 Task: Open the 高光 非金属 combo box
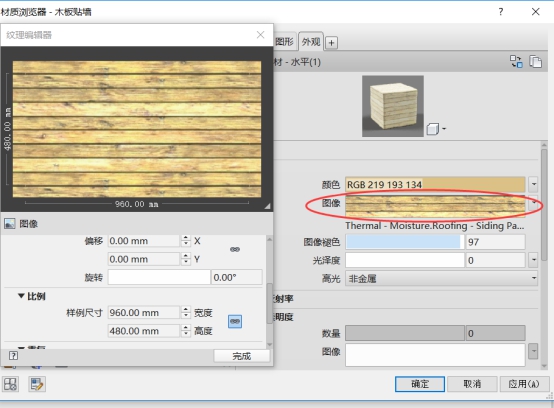pyautogui.click(x=442, y=279)
